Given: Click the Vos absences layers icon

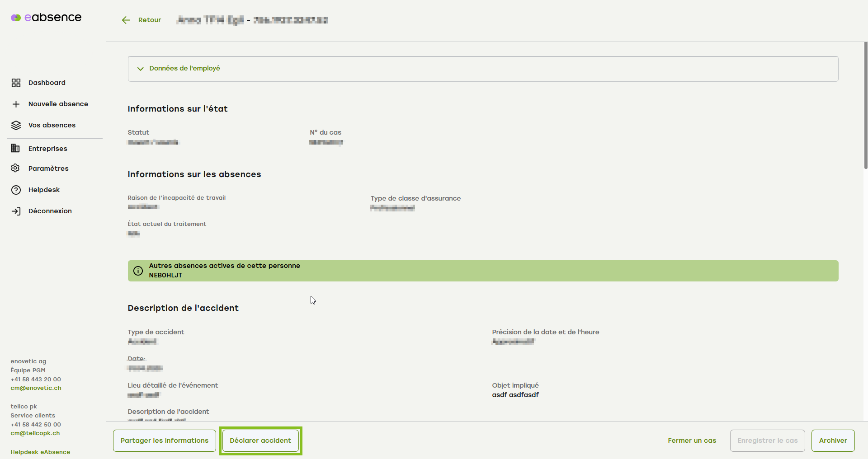Looking at the screenshot, I should (x=16, y=125).
